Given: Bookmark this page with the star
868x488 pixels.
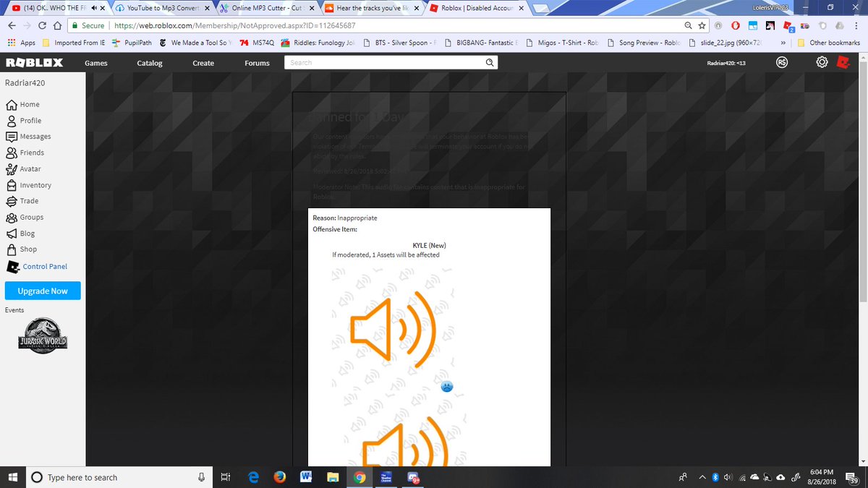Looking at the screenshot, I should (x=702, y=25).
